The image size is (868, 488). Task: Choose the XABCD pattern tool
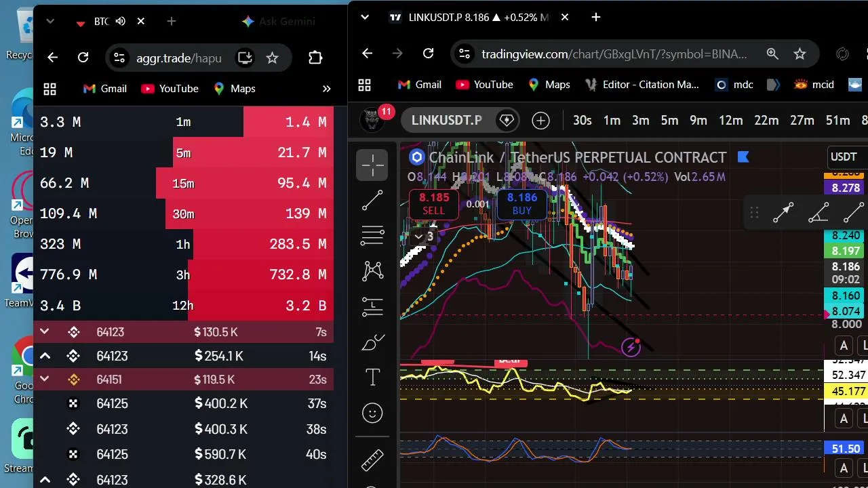372,271
